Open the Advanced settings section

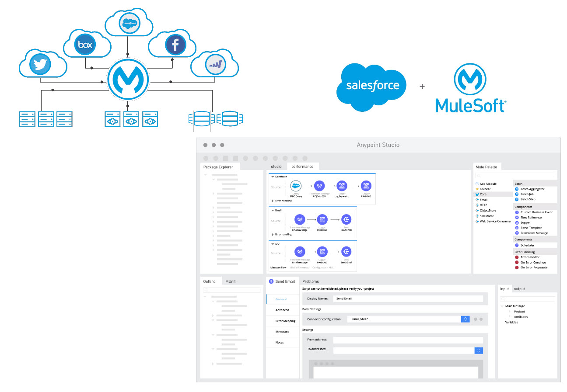pyautogui.click(x=282, y=310)
